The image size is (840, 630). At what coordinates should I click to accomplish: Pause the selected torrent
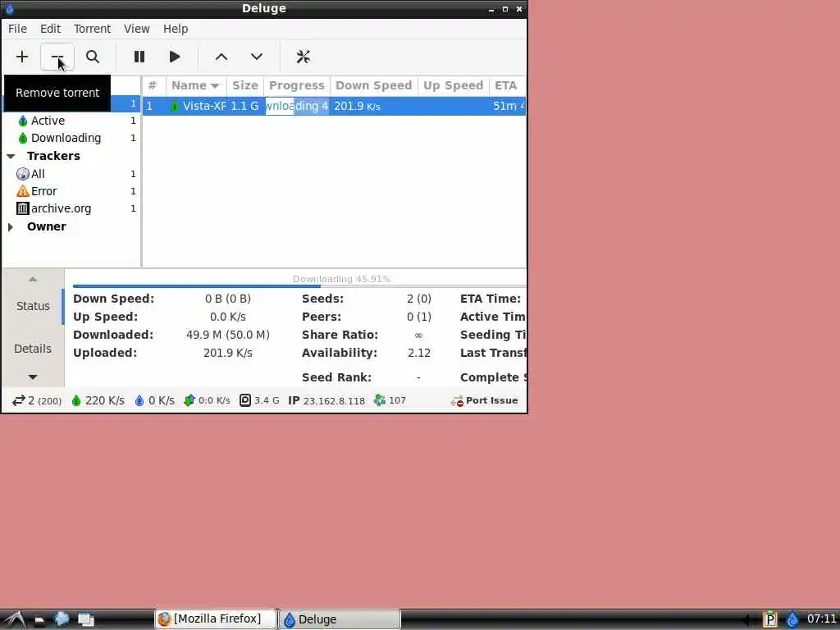coord(139,57)
